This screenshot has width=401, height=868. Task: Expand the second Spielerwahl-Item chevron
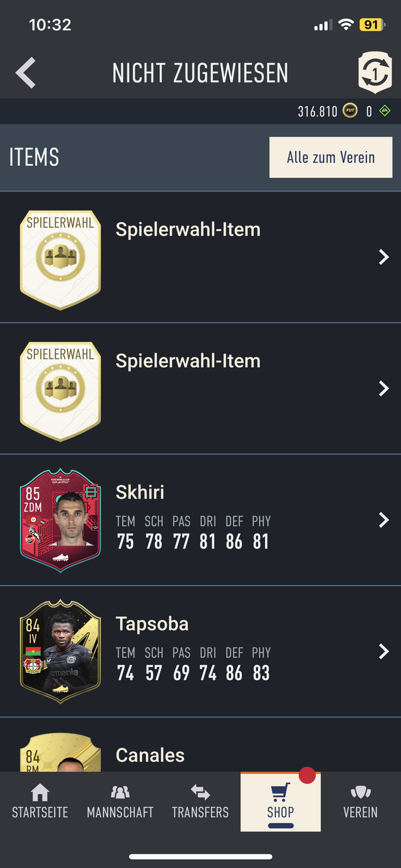pyautogui.click(x=384, y=388)
